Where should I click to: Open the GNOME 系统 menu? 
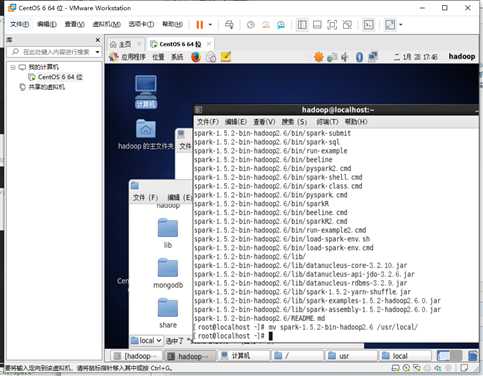pyautogui.click(x=177, y=57)
